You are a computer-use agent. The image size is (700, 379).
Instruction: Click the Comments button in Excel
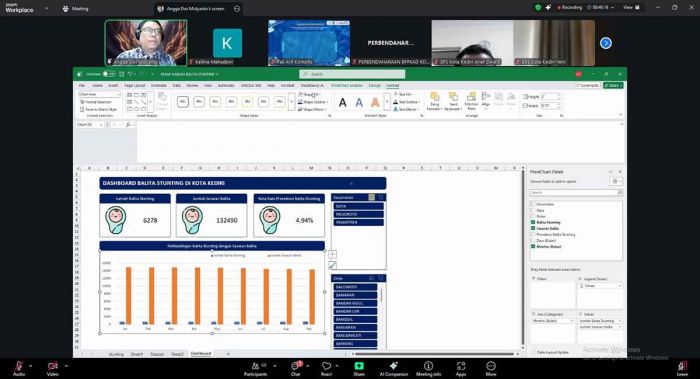[x=588, y=85]
